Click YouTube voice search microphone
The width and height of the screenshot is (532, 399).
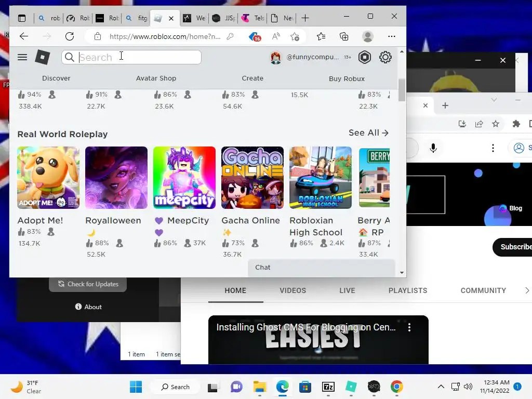(433, 148)
